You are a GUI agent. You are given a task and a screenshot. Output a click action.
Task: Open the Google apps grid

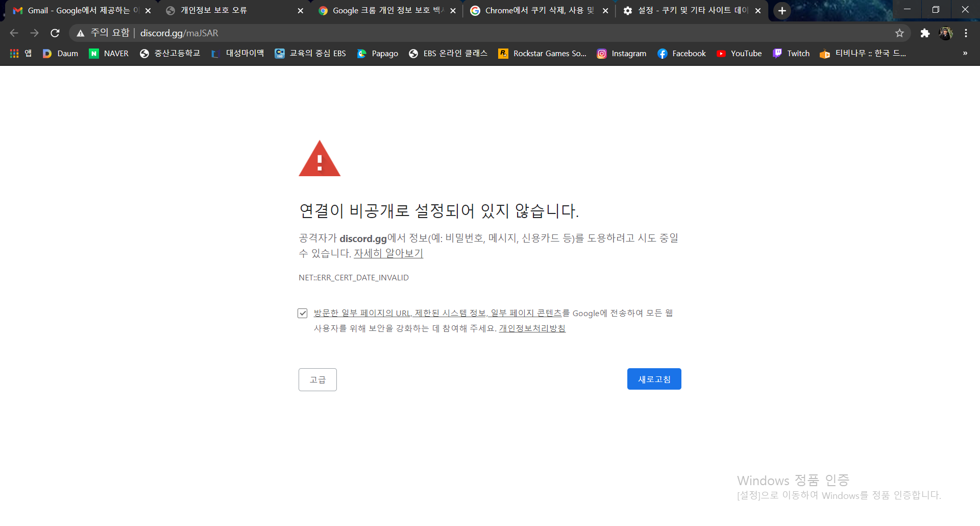(14, 53)
